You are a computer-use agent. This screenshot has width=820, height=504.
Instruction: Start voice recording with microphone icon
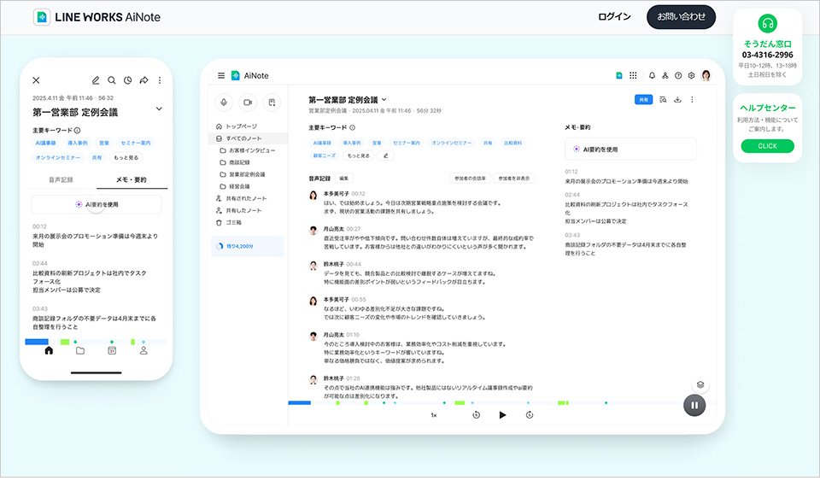224,103
